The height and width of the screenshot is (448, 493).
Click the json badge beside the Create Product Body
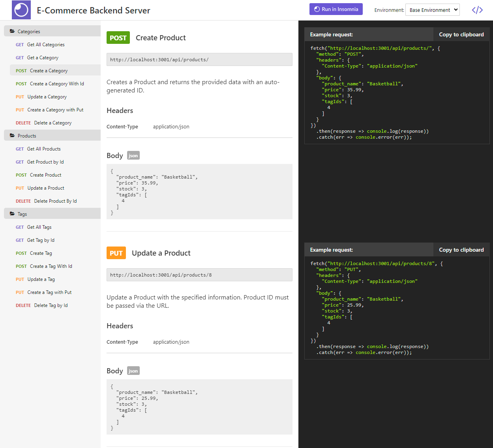tap(133, 155)
